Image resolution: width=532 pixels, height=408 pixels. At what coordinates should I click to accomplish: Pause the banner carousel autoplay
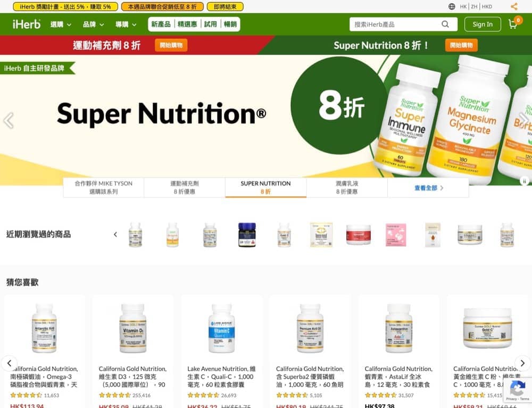click(525, 181)
